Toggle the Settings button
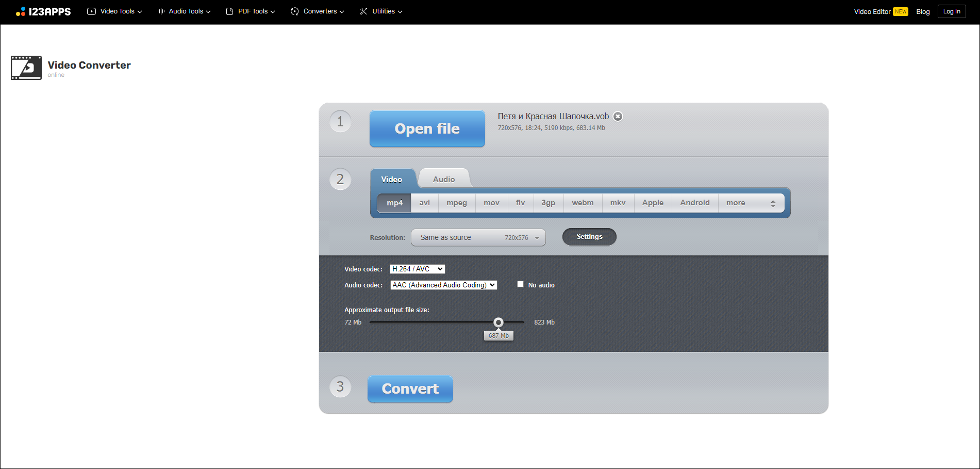The image size is (980, 469). click(x=589, y=237)
